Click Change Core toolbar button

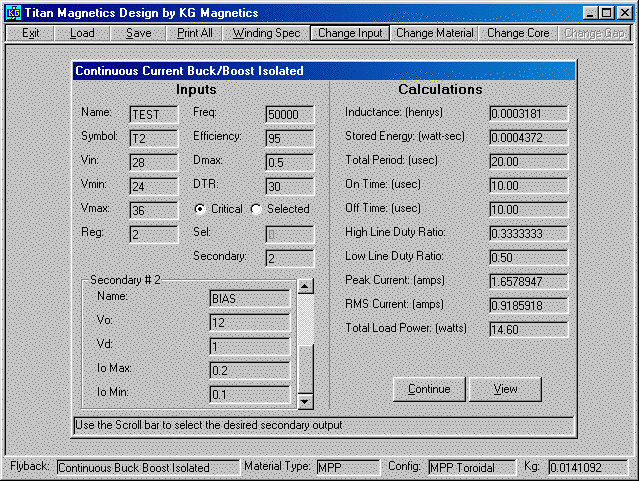[518, 33]
